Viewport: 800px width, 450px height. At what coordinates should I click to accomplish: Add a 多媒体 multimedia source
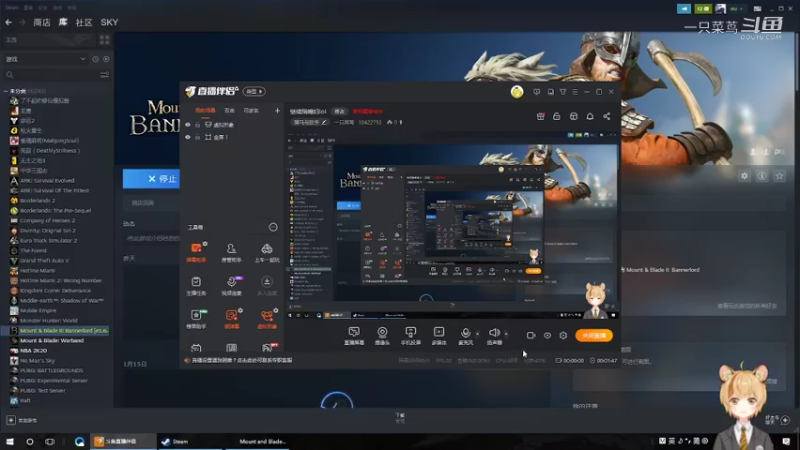coord(439,333)
